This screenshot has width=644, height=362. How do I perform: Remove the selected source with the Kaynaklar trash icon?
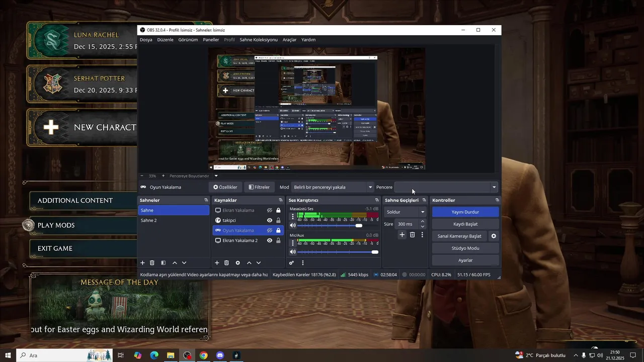pyautogui.click(x=226, y=263)
